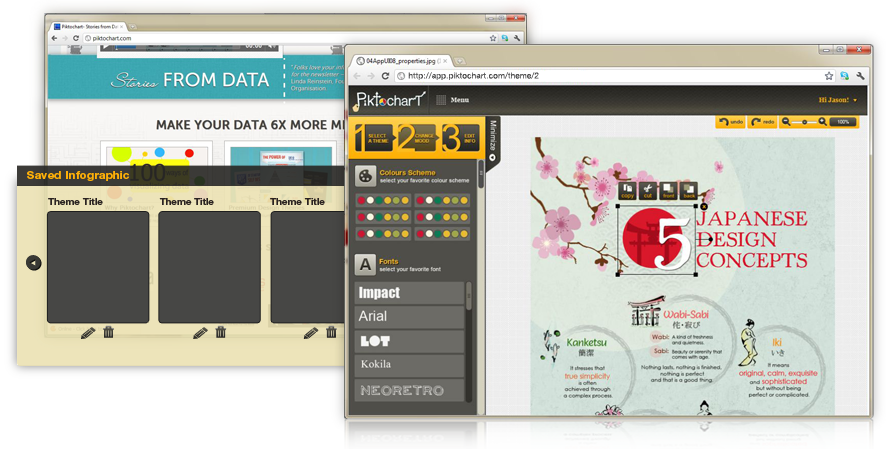Click the undo button in editor
Image resolution: width=886 pixels, height=466 pixels.
tap(731, 121)
